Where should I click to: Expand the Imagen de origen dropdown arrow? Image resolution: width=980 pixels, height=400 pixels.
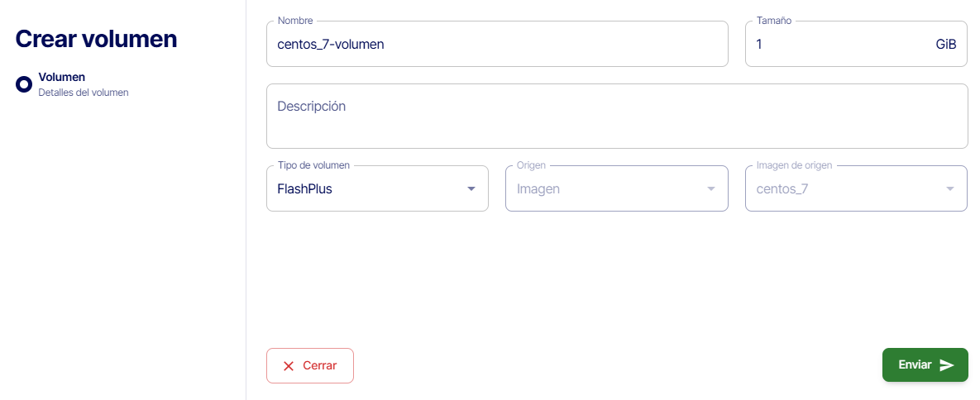pyautogui.click(x=949, y=189)
